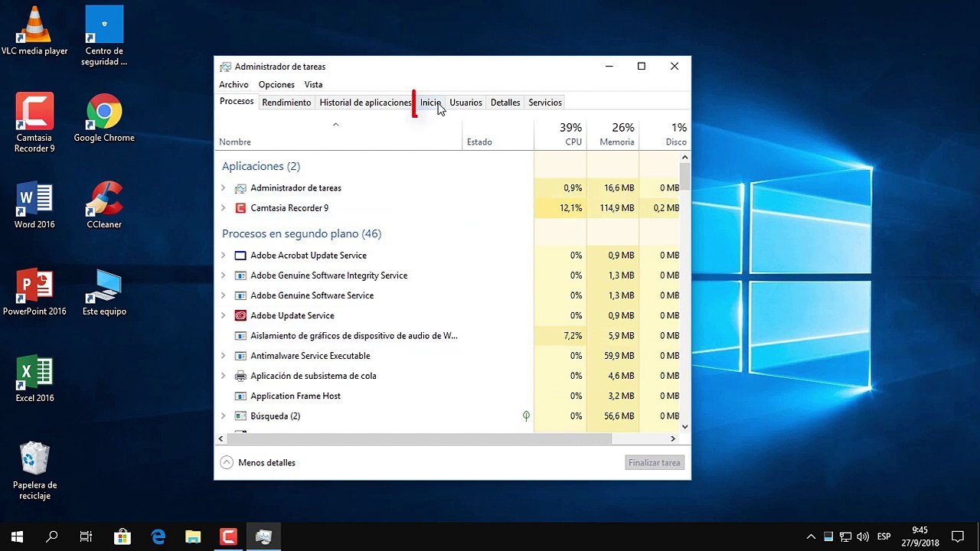
Task: Open the Archivo menu
Action: pyautogui.click(x=234, y=85)
